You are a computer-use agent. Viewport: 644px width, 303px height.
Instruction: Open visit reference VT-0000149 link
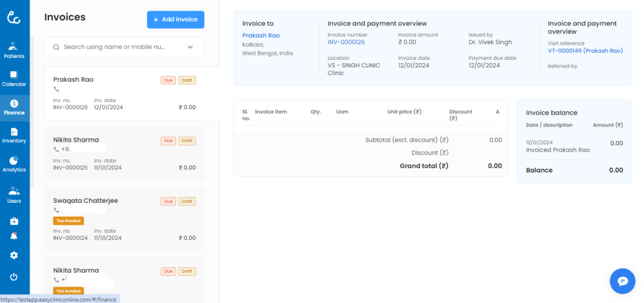[585, 51]
